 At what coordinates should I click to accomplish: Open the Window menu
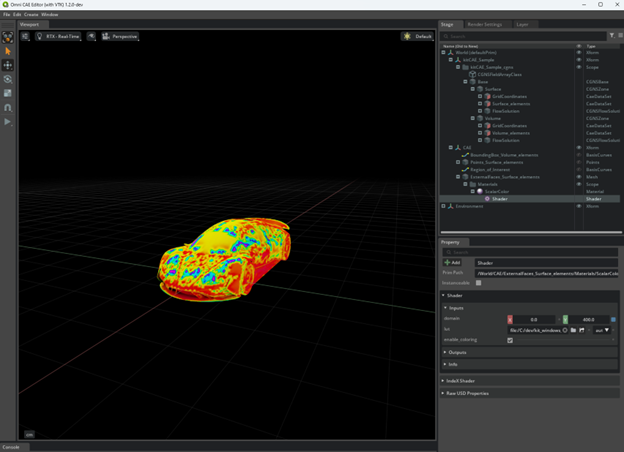(50, 14)
